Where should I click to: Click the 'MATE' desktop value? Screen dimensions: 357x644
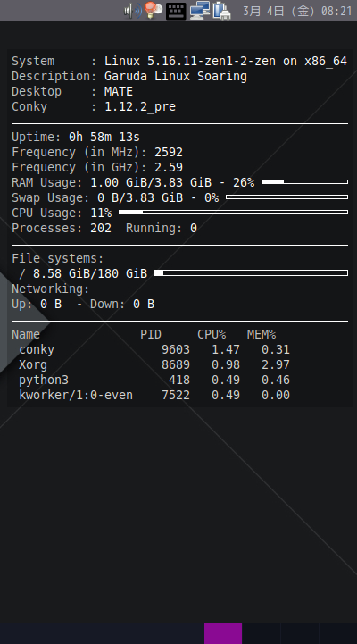coord(119,91)
